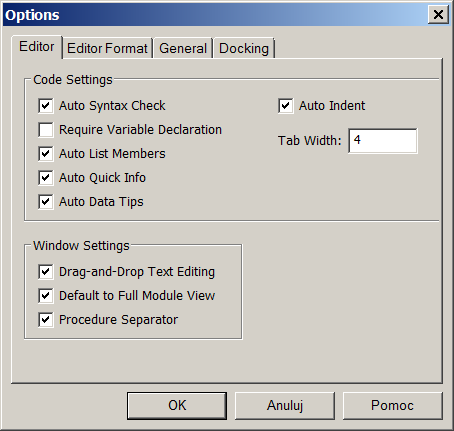Select the Editor tab
Viewport: 454px width, 431px height.
(x=37, y=47)
